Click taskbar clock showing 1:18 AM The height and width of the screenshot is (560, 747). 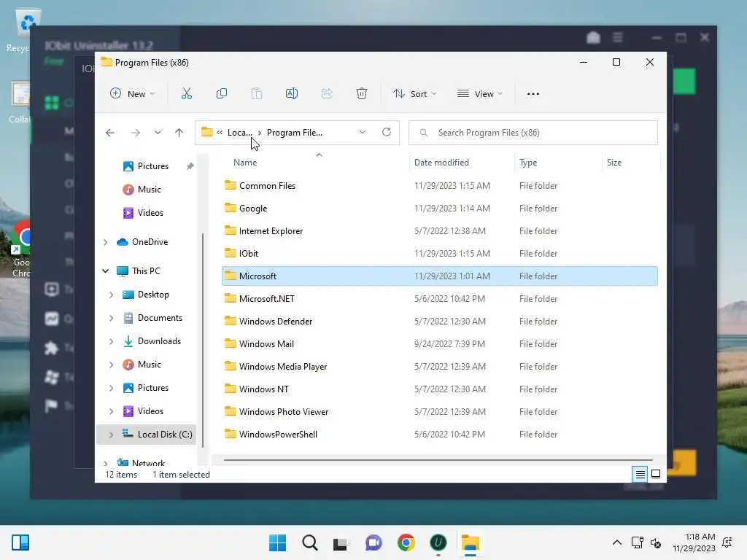(x=694, y=542)
